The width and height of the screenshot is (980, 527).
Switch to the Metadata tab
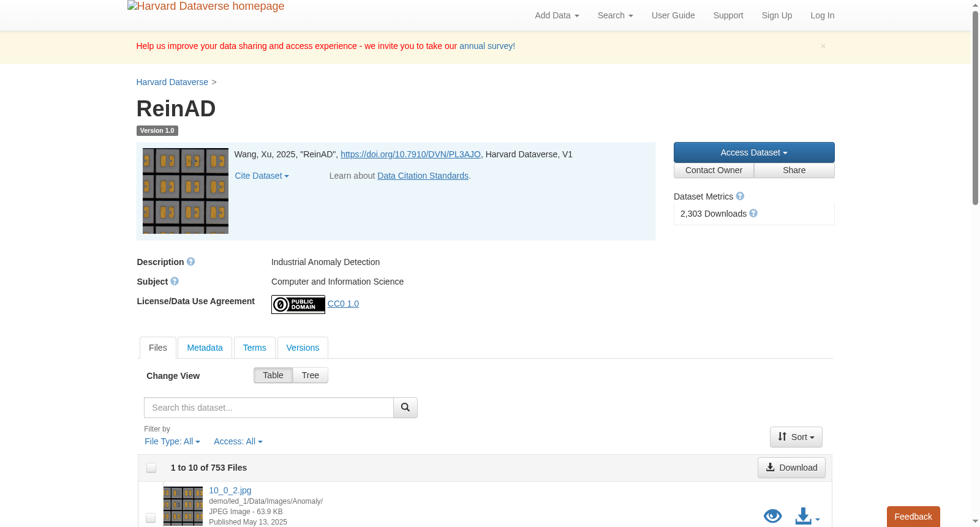click(205, 348)
